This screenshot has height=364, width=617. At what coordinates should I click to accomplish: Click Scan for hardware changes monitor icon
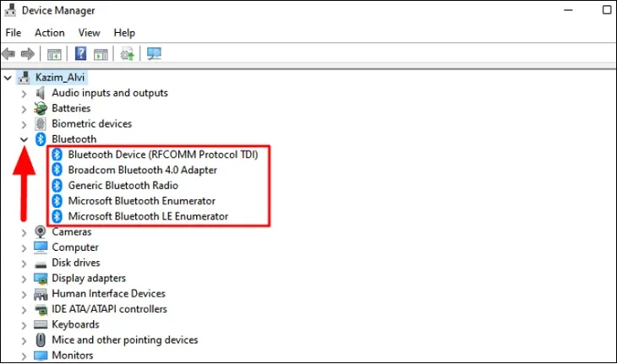(154, 53)
